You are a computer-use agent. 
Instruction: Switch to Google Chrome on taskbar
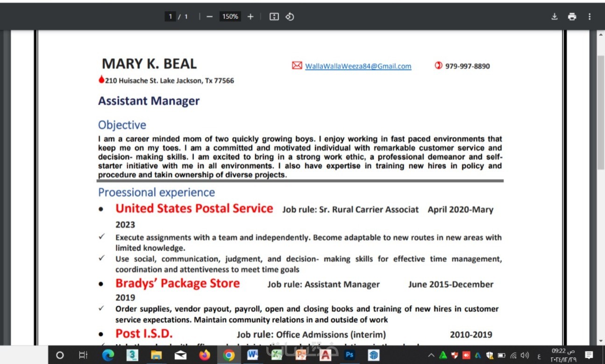[x=229, y=355]
